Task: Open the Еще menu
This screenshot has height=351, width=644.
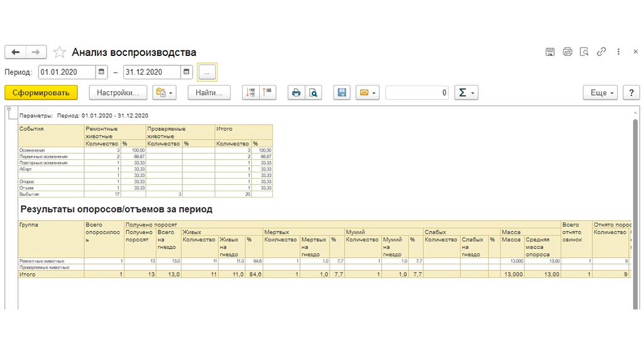Action: (600, 92)
